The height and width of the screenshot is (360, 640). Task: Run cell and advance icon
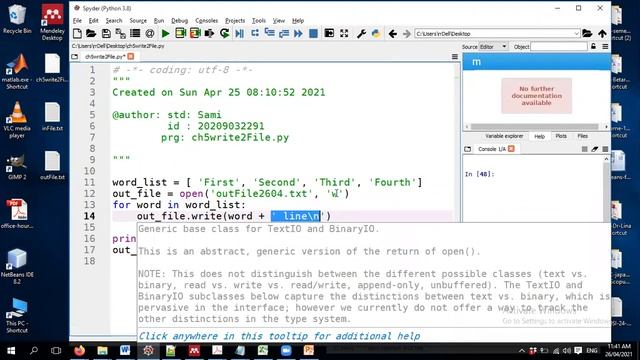[195, 33]
